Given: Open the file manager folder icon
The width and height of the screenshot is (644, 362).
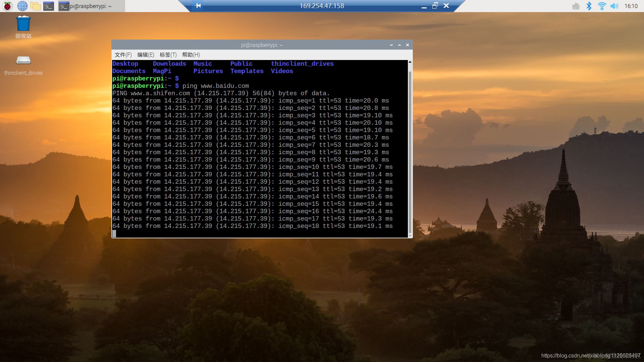Looking at the screenshot, I should click(x=35, y=6).
